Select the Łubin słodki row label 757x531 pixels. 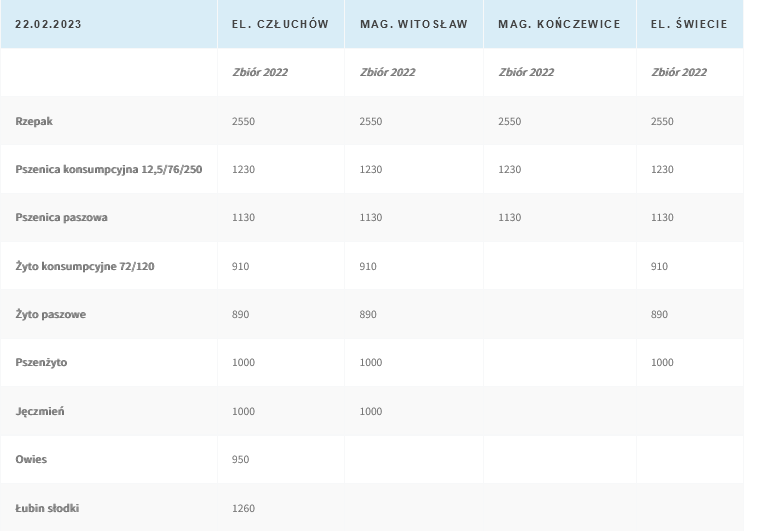pos(47,508)
